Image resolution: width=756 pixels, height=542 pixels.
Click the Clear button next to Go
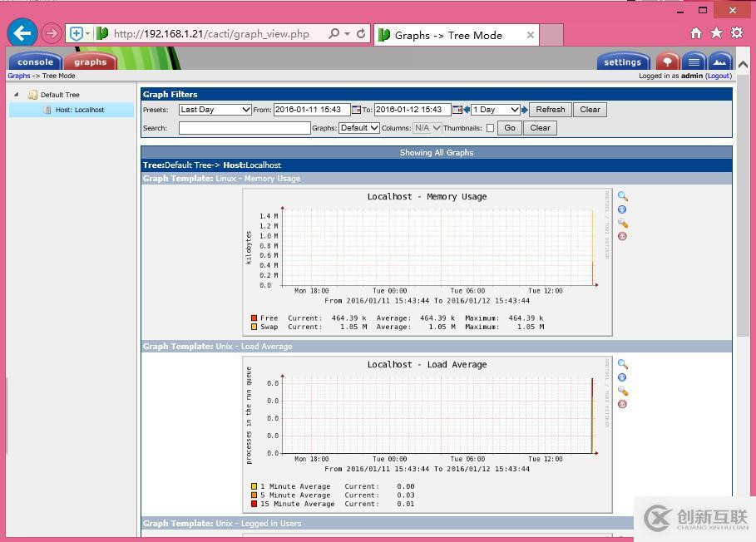tap(540, 128)
